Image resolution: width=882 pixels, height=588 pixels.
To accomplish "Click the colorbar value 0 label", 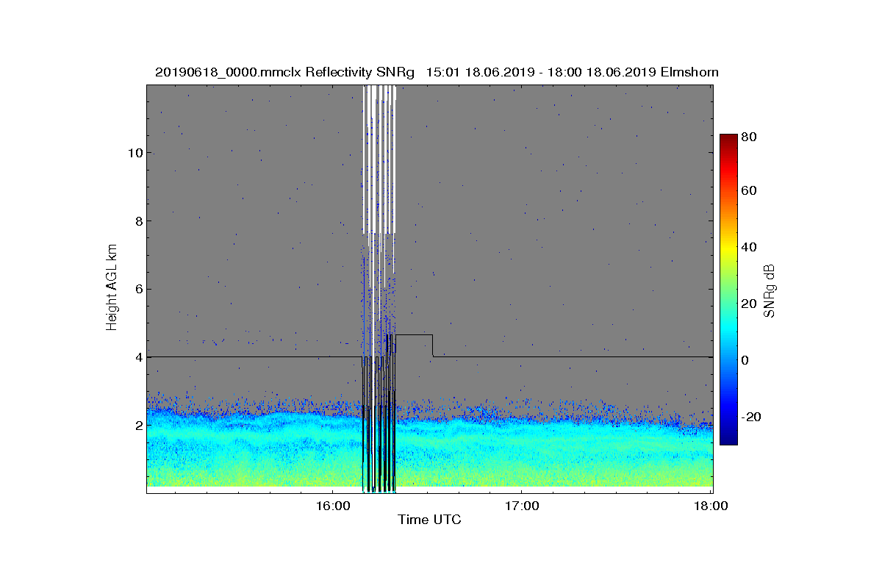I will tap(746, 360).
